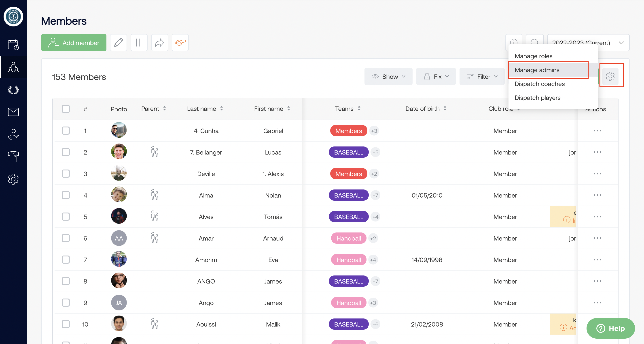This screenshot has width=644, height=344.
Task: Choose Manage admins from the menu
Action: coord(537,70)
